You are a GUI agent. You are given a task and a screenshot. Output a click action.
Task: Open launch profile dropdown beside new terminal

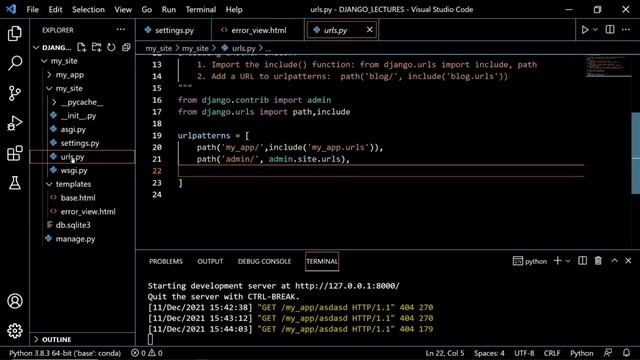click(x=568, y=261)
